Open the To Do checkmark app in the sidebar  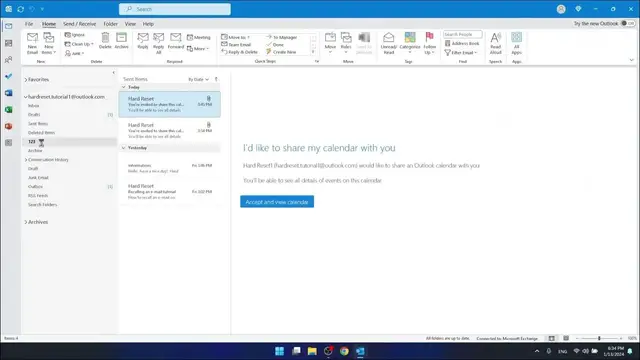[x=9, y=76]
